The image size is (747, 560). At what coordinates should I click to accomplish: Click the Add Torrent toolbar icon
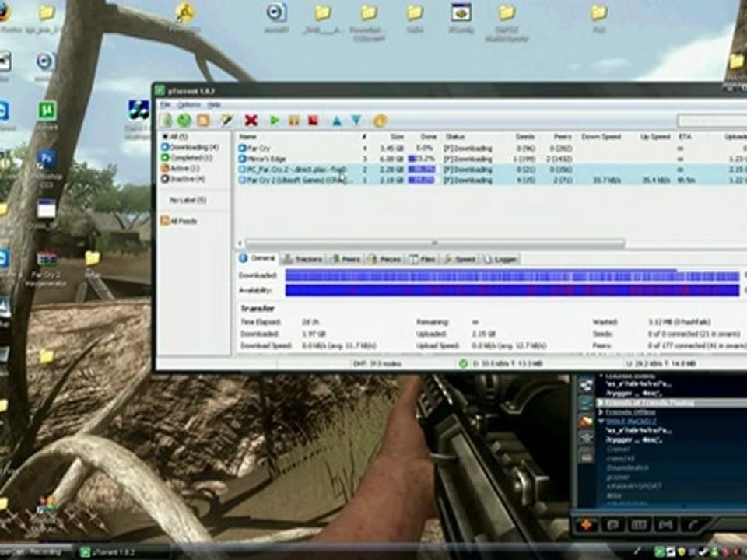point(166,121)
